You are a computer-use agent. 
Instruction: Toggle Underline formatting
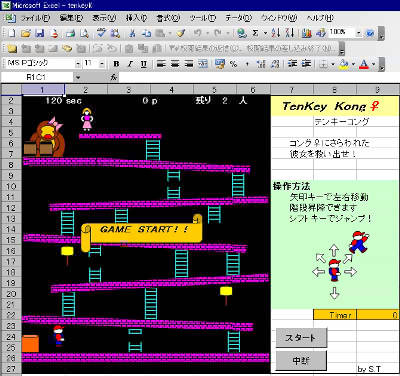[144, 64]
